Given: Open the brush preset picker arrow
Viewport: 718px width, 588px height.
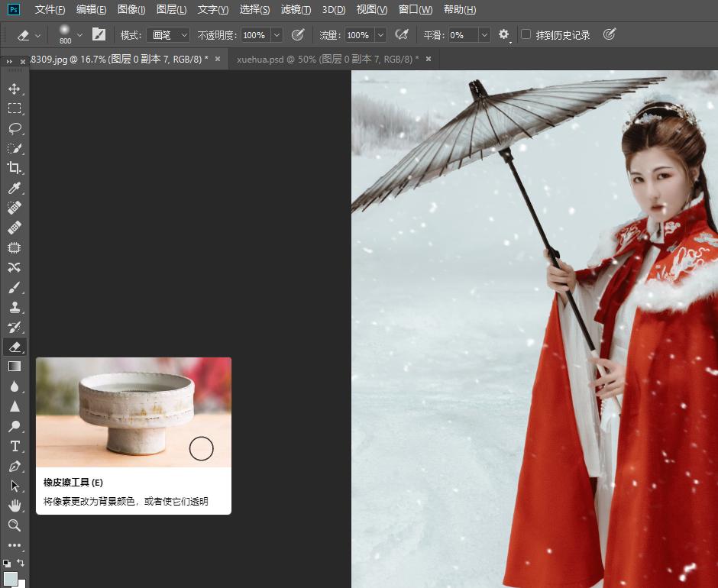Looking at the screenshot, I should pos(79,35).
